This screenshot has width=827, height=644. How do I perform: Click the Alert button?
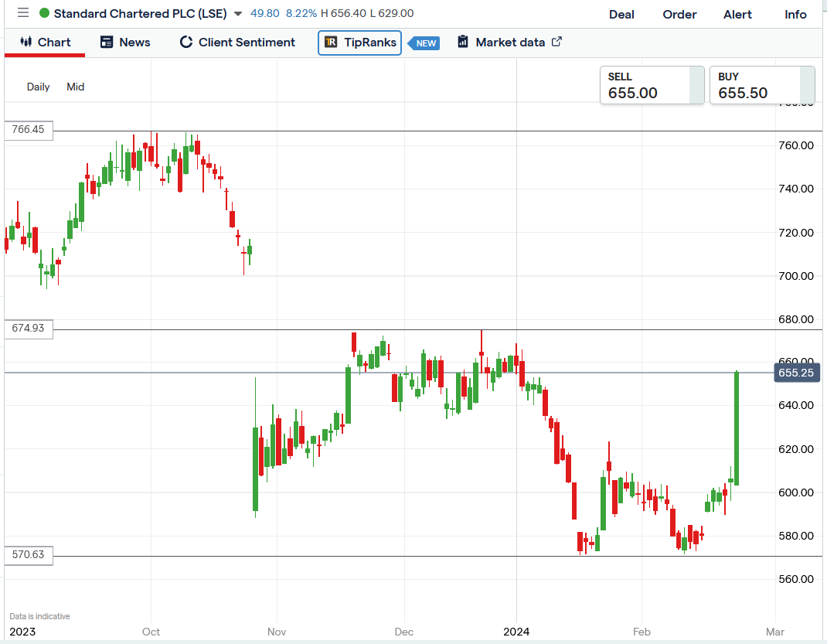pos(737,15)
